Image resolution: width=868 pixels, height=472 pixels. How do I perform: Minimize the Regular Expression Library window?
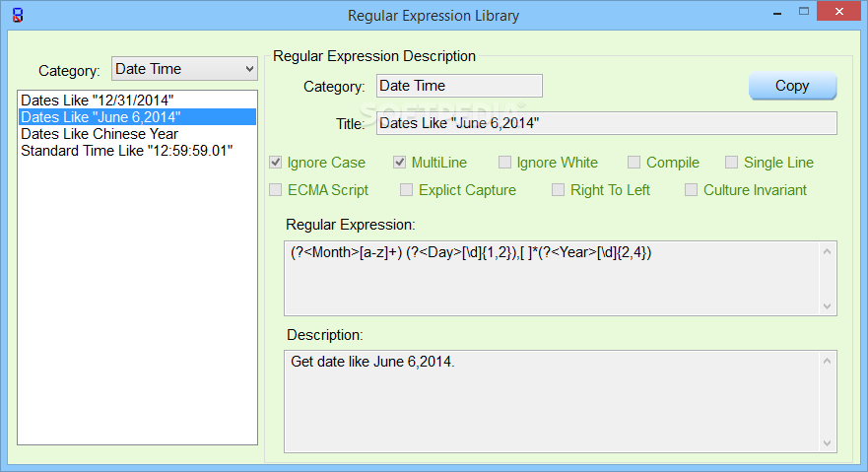click(777, 12)
